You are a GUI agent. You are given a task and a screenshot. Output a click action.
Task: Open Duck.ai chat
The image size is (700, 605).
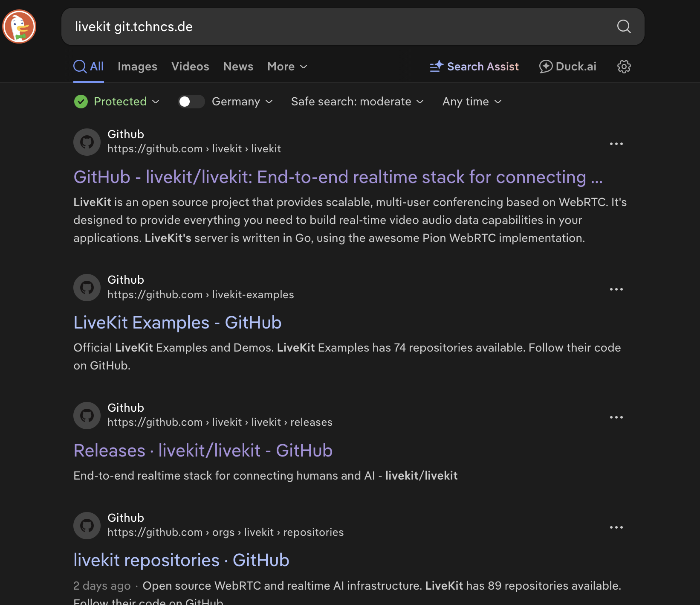tap(568, 67)
